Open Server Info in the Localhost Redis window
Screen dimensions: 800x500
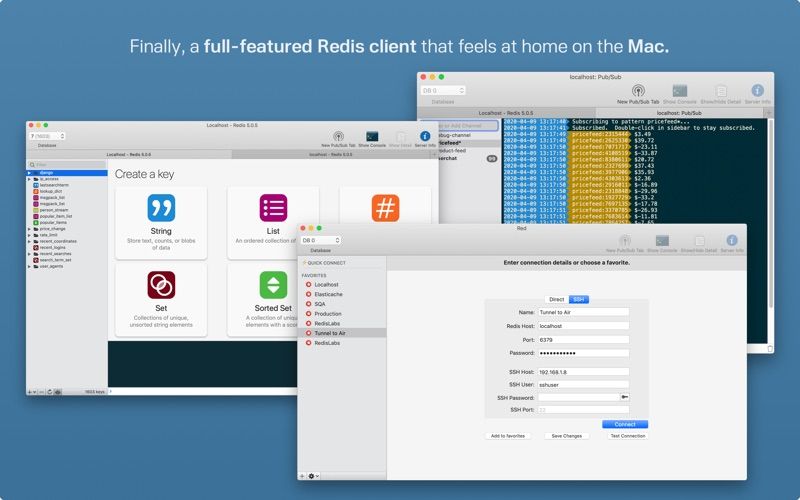tap(425, 139)
